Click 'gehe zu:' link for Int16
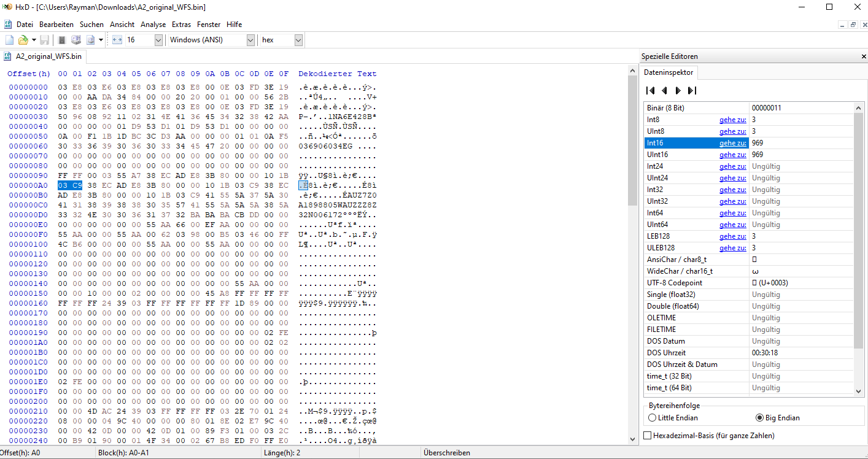This screenshot has width=868, height=459. point(732,143)
